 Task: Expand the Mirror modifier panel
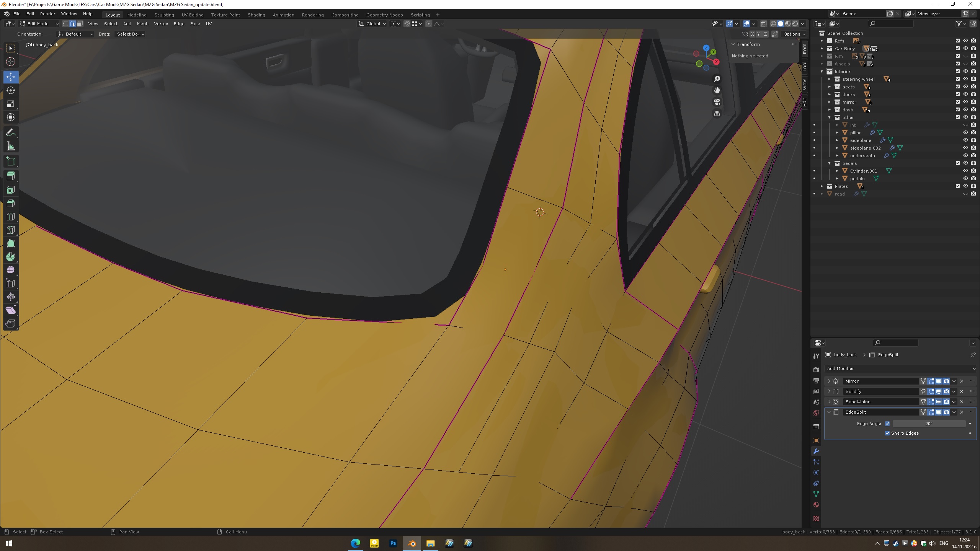pos(829,381)
